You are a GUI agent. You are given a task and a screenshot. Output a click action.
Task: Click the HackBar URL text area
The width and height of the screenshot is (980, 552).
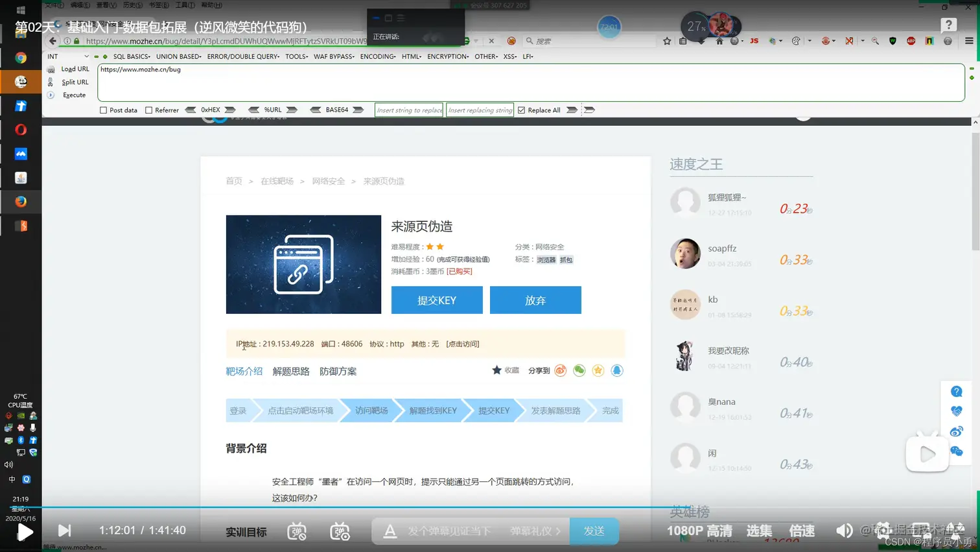[531, 82]
